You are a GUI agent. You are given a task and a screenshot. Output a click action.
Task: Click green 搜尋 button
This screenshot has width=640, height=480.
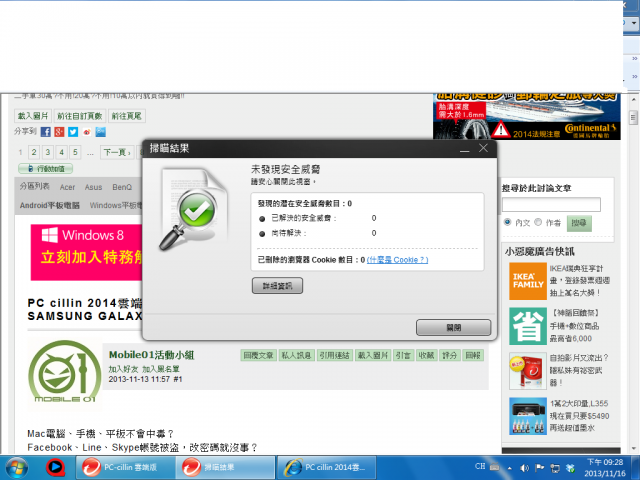579,223
